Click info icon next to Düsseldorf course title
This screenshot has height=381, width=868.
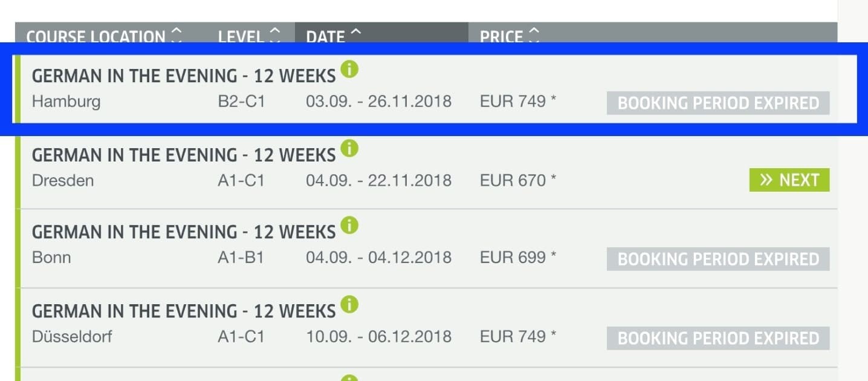[349, 304]
